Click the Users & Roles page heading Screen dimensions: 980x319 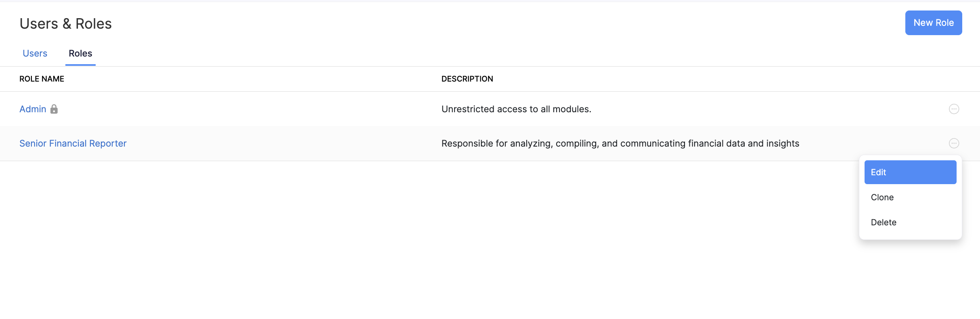(66, 24)
